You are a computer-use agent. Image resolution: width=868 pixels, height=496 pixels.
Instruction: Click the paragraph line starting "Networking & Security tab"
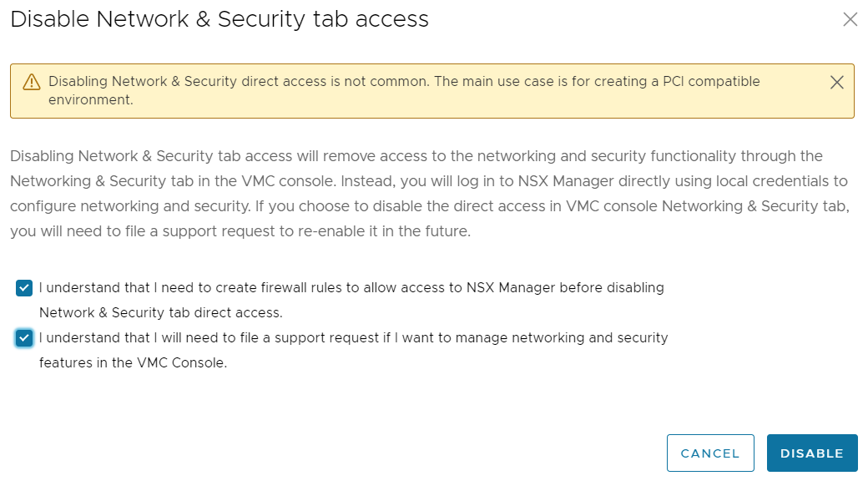(428, 181)
